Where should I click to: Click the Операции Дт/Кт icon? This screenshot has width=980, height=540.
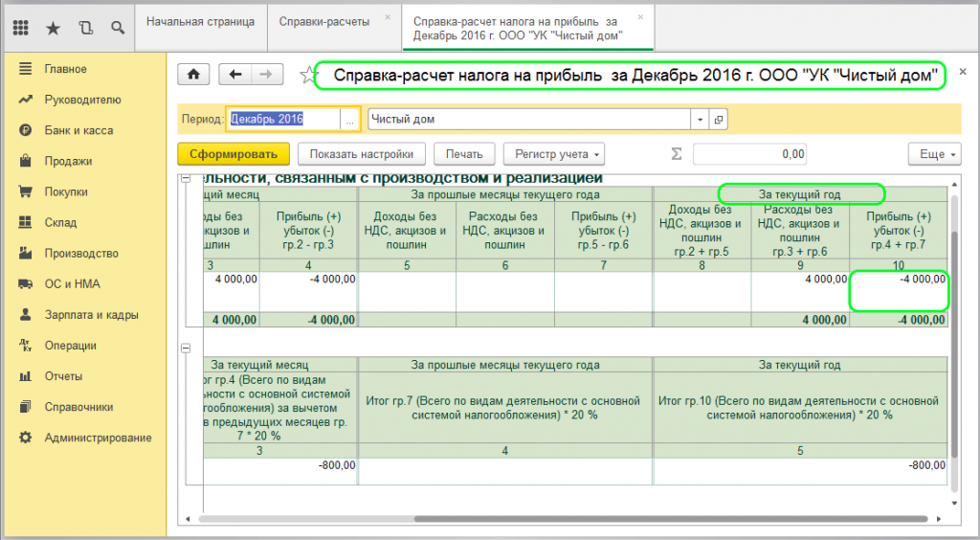[25, 345]
